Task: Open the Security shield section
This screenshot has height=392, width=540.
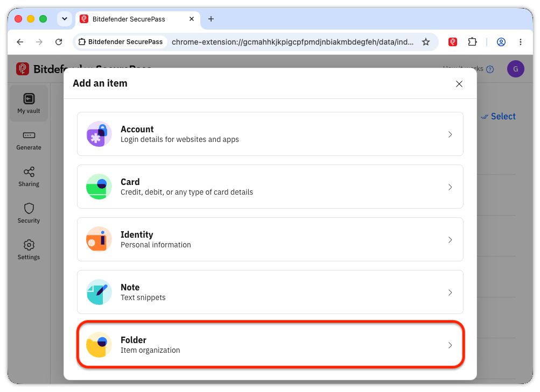Action: 29,213
